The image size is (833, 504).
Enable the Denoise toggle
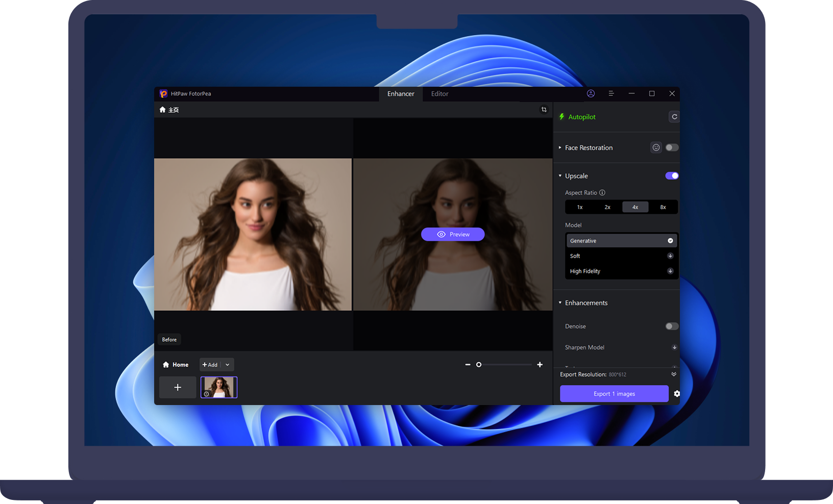tap(672, 326)
